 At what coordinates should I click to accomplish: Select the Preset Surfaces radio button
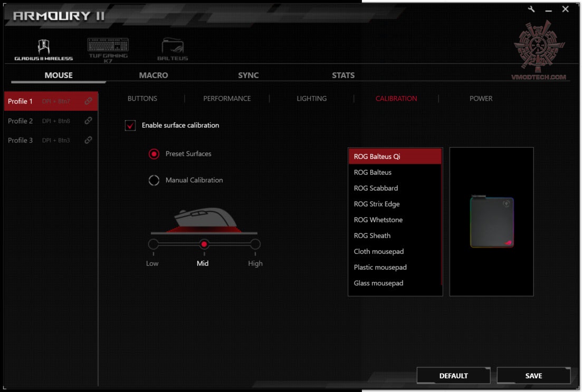pos(154,154)
